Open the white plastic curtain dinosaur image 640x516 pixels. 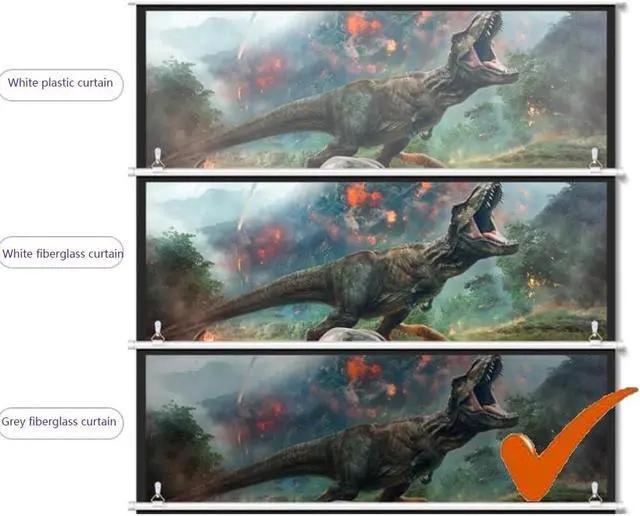376,89
